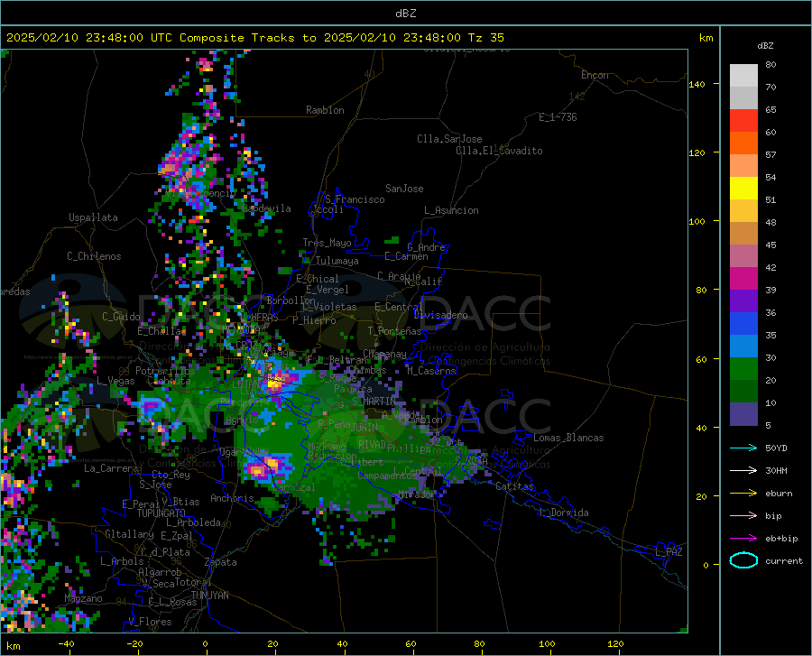Click the Gltallary label
The width and height of the screenshot is (812, 656).
[129, 534]
